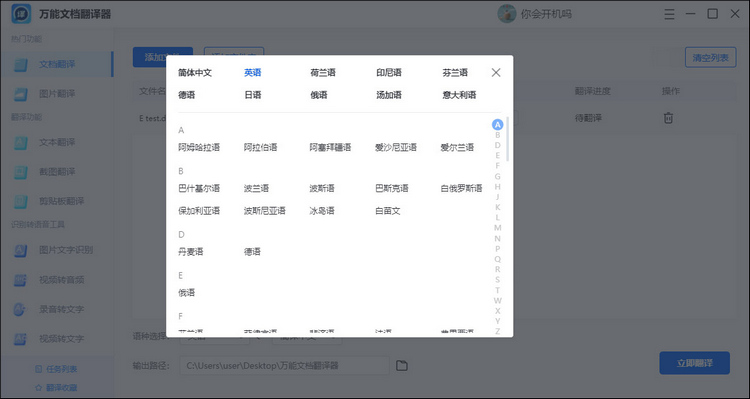Open 视频转音频 tool in sidebar
Viewport: 750px width, 399px height.
point(57,280)
